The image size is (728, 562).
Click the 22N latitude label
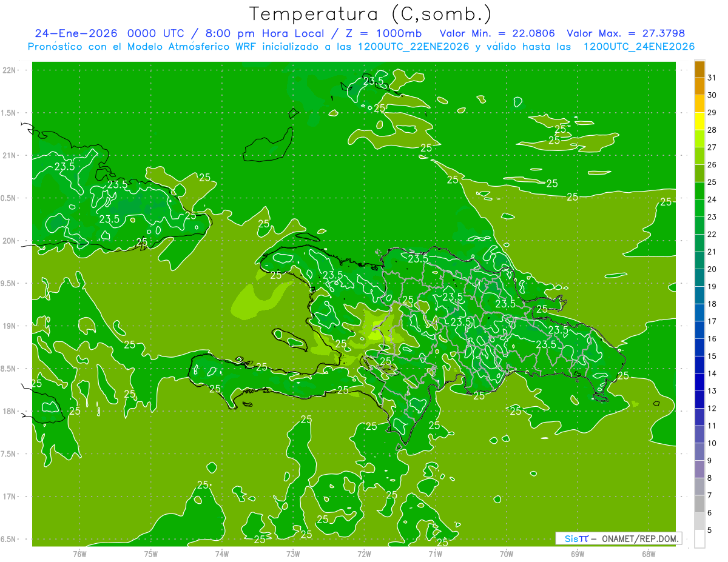[x=10, y=70]
